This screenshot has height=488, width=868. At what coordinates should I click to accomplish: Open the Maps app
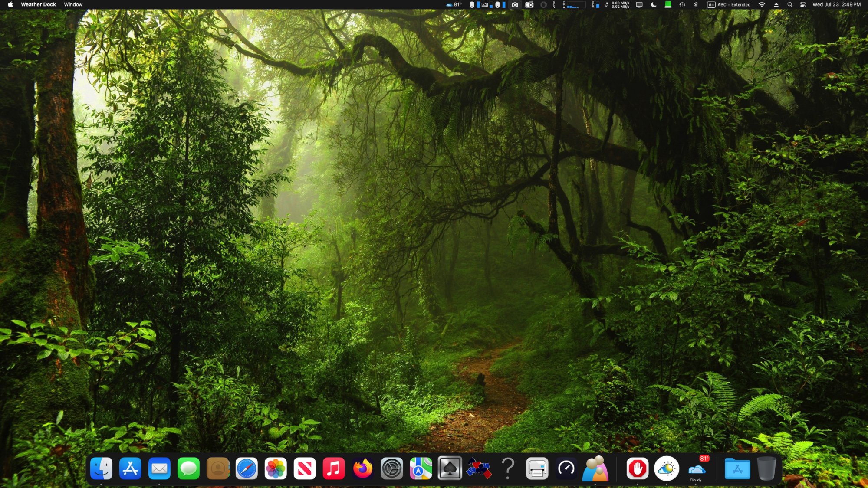click(421, 469)
